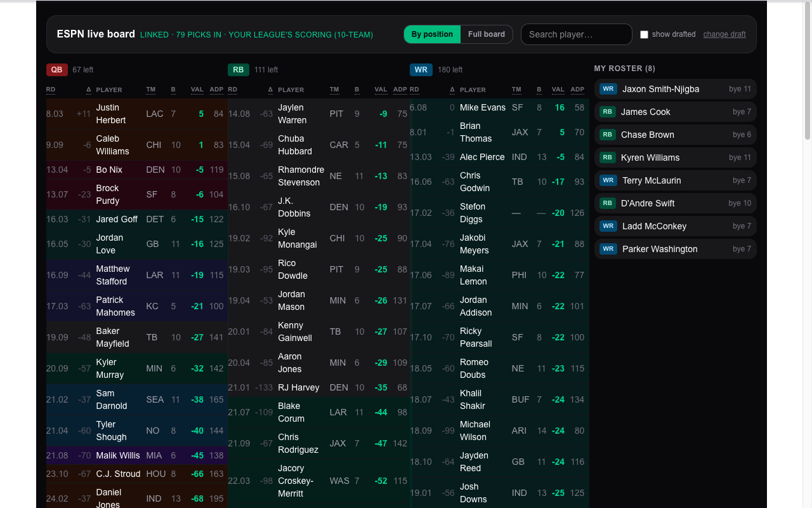812x508 pixels.
Task: Click RB badge beside James Cook
Action: (x=608, y=112)
